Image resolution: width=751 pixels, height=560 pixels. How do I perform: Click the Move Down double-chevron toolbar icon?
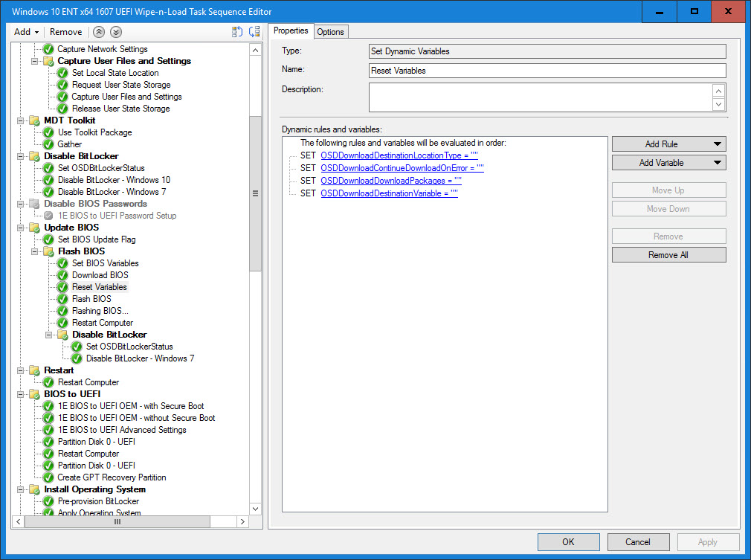tap(115, 32)
